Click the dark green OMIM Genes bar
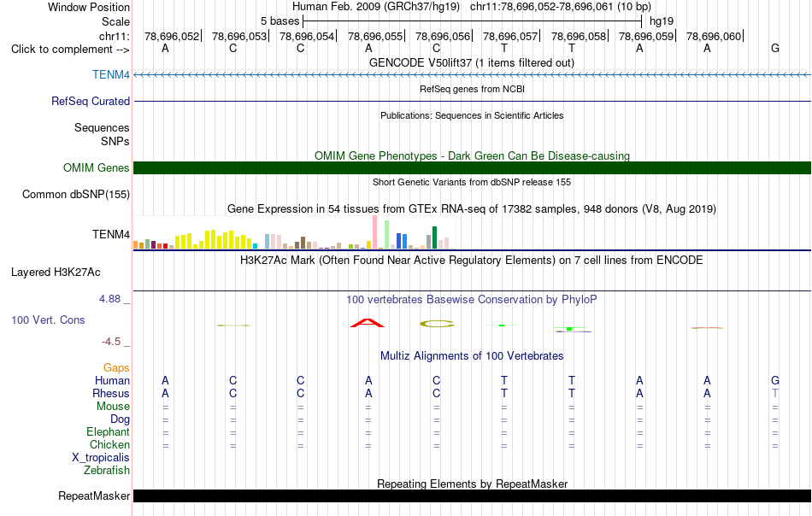 tap(472, 167)
